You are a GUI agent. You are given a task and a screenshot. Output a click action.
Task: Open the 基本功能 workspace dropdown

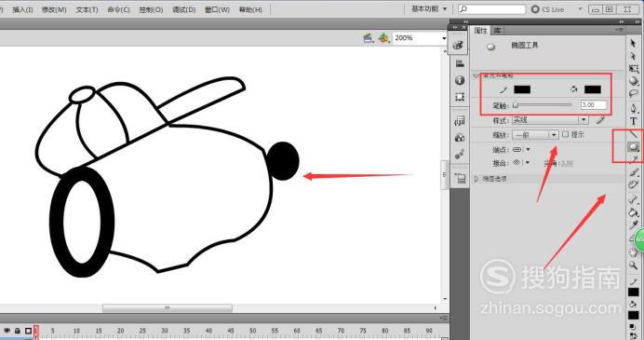tap(429, 9)
